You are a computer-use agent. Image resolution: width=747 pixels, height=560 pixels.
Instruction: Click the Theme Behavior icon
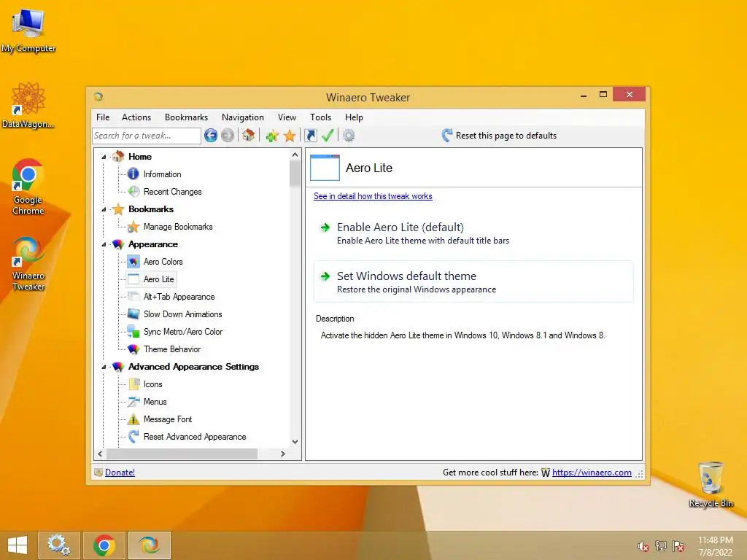pyautogui.click(x=133, y=349)
